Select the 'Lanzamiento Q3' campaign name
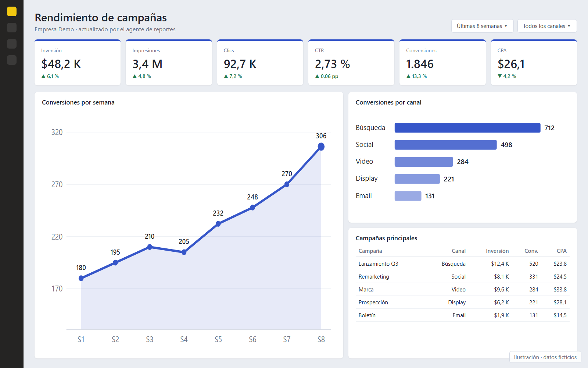 [378, 264]
